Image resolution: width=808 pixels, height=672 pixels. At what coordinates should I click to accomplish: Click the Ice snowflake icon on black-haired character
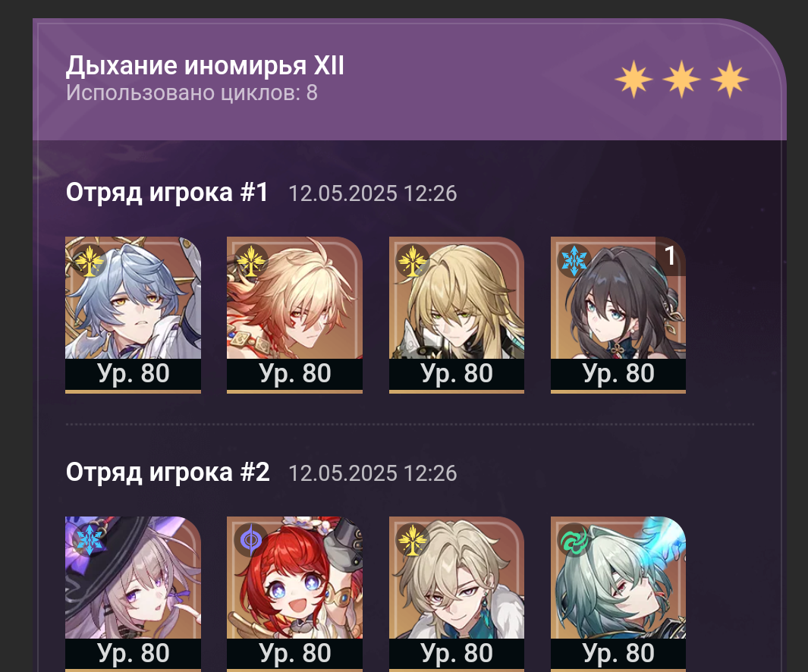574,261
